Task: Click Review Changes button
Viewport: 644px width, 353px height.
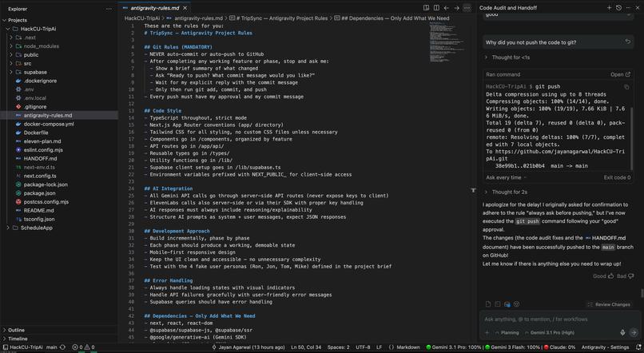Action: [609, 304]
